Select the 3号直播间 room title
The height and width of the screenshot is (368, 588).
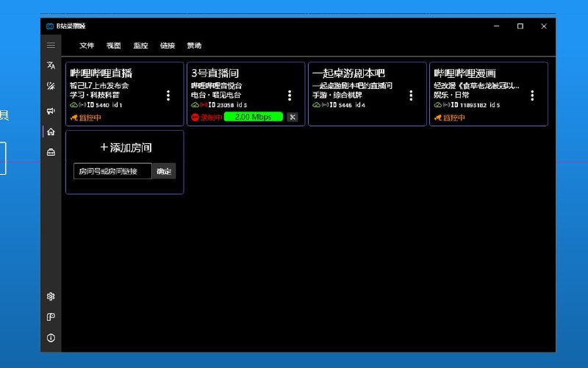[x=215, y=73]
